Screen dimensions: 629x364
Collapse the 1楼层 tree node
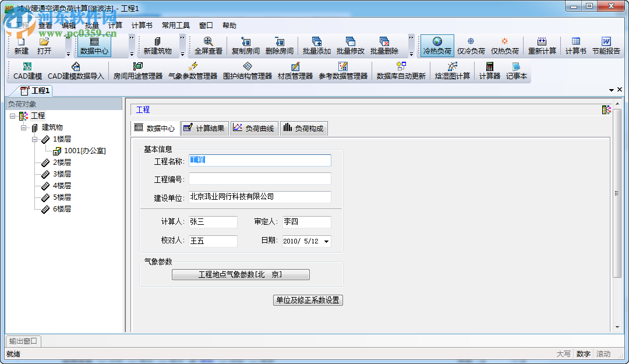click(35, 139)
